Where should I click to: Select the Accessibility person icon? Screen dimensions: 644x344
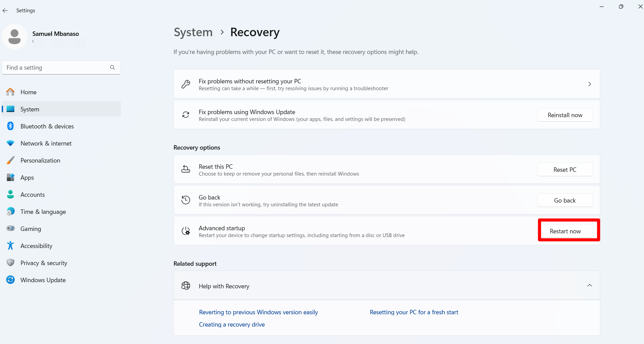tap(10, 246)
